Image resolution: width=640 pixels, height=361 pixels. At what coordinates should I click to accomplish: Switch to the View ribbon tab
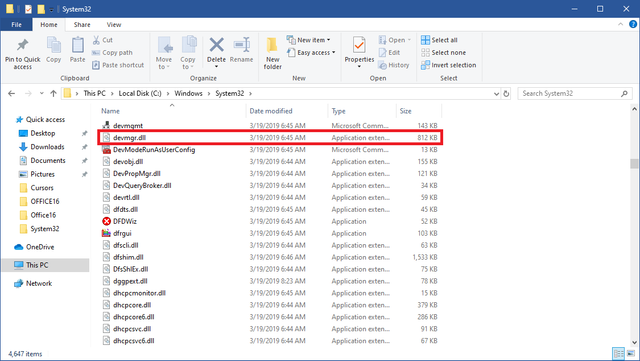point(114,25)
